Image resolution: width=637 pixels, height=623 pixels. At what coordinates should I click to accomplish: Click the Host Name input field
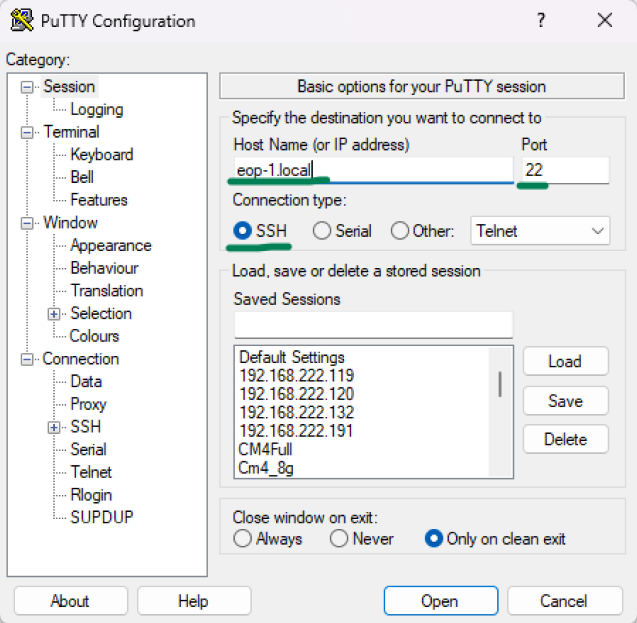372,171
